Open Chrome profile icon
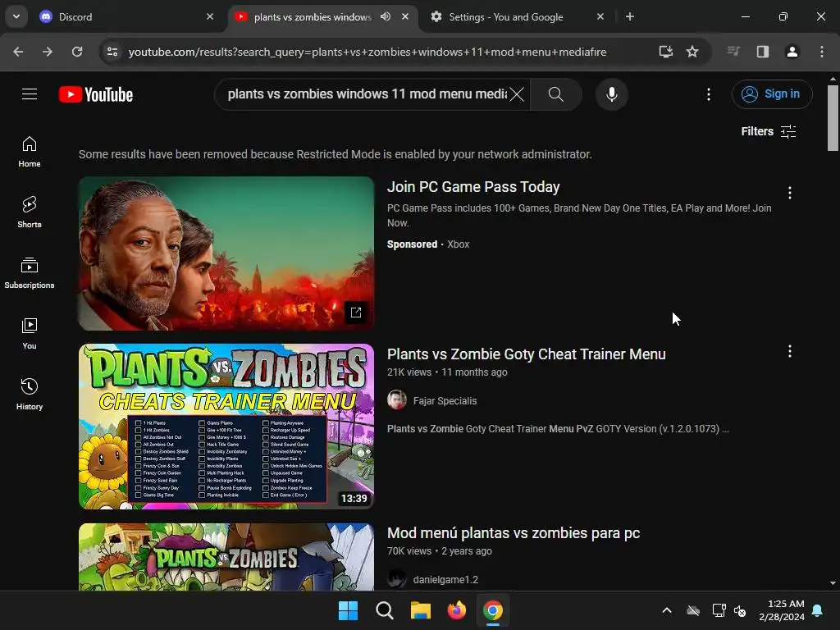This screenshot has width=840, height=630. (x=792, y=52)
